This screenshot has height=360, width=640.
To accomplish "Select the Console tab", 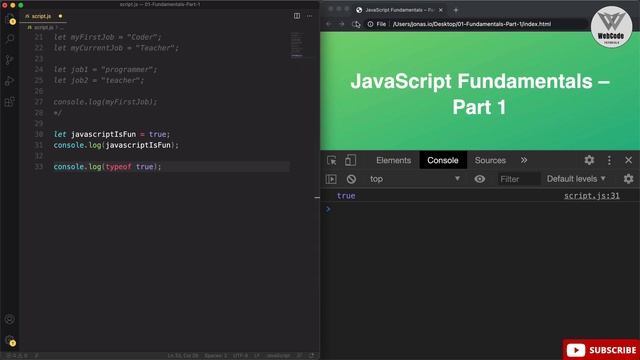I will click(x=443, y=160).
